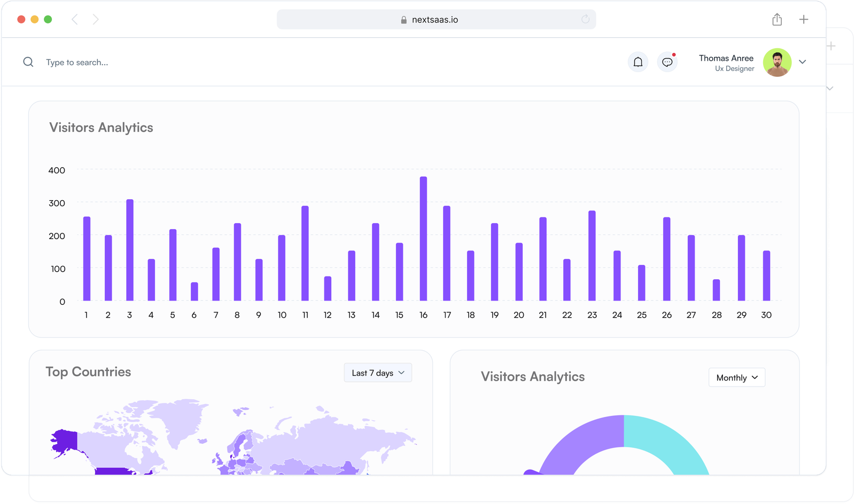855x504 pixels.
Task: Open the Last 7 days dropdown
Action: (x=378, y=373)
